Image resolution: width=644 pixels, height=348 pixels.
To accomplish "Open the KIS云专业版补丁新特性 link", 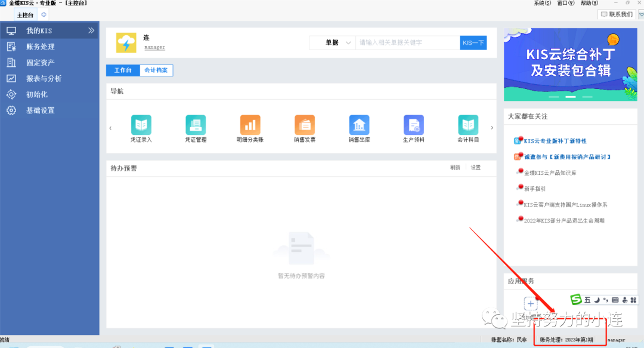I will pyautogui.click(x=555, y=141).
